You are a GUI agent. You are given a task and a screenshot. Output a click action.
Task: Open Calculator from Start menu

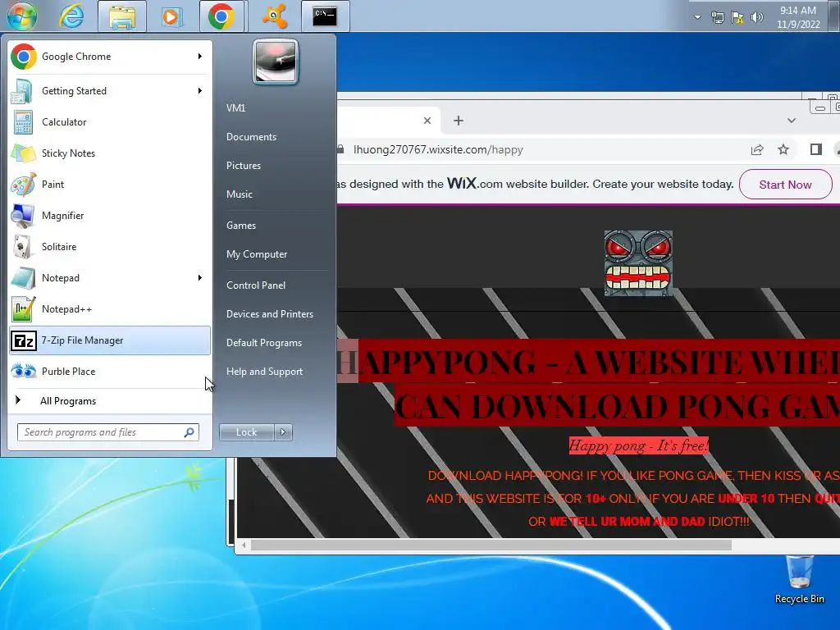point(110,122)
